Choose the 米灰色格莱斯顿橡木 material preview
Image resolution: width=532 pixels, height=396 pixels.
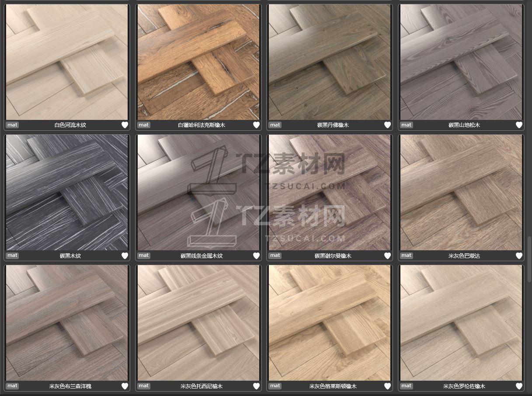[330, 323]
